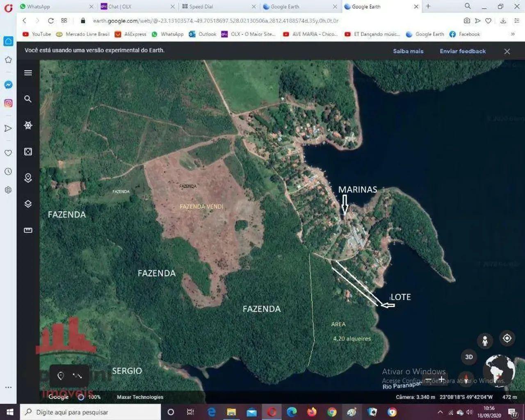This screenshot has height=420, width=525.
Task: Focus the address bar URL
Action: pyautogui.click(x=215, y=21)
